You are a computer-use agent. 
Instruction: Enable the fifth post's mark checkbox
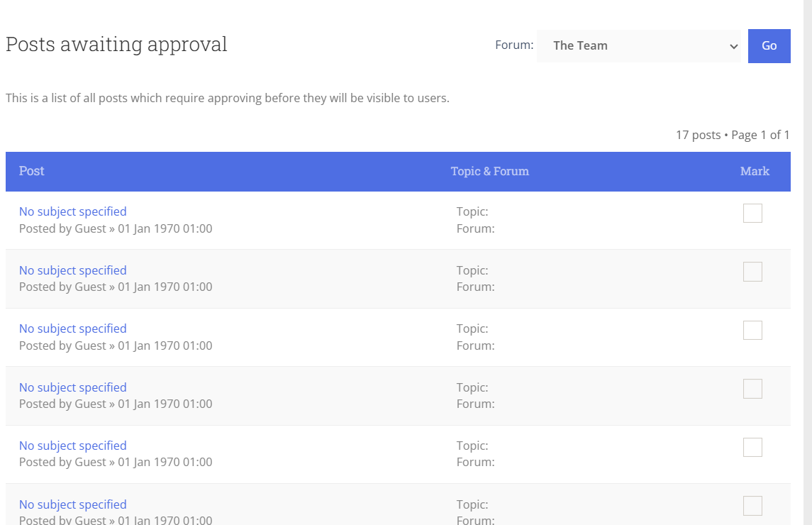point(752,447)
